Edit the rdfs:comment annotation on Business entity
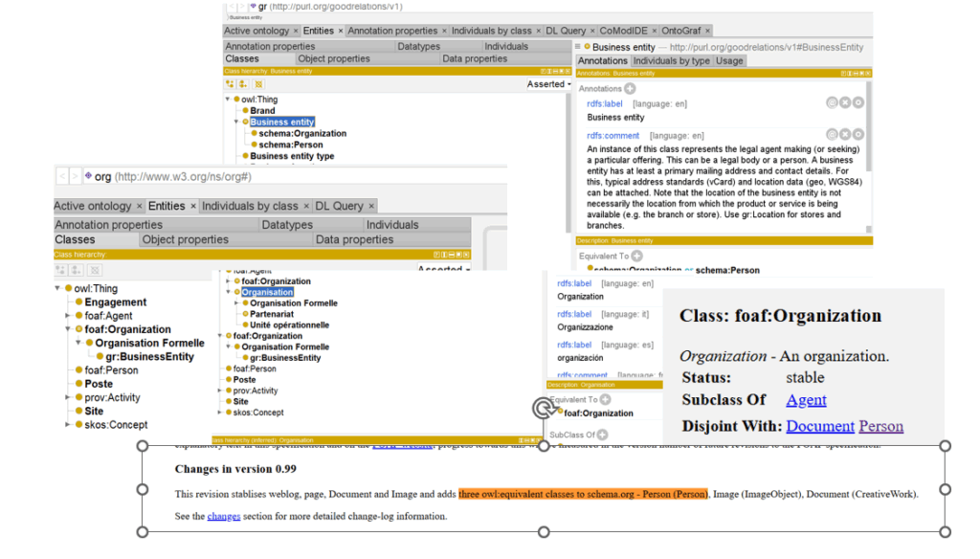The width and height of the screenshot is (980, 559). (x=858, y=135)
